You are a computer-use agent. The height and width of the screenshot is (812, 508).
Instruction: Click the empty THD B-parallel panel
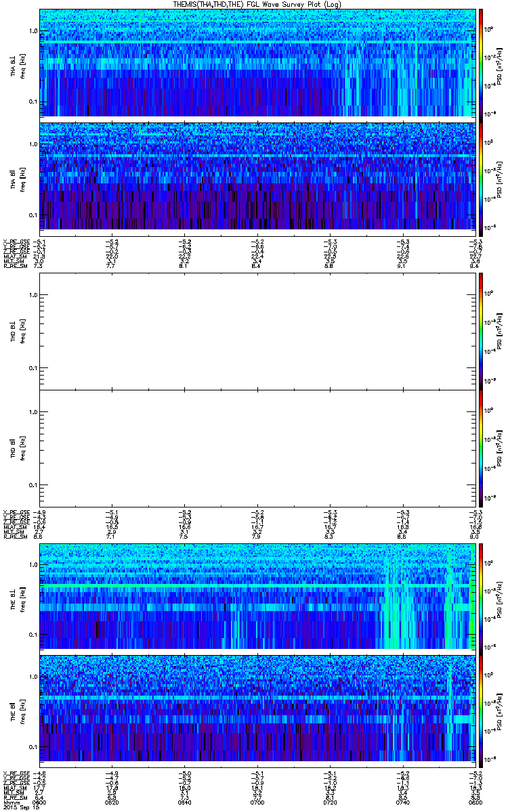pyautogui.click(x=257, y=447)
